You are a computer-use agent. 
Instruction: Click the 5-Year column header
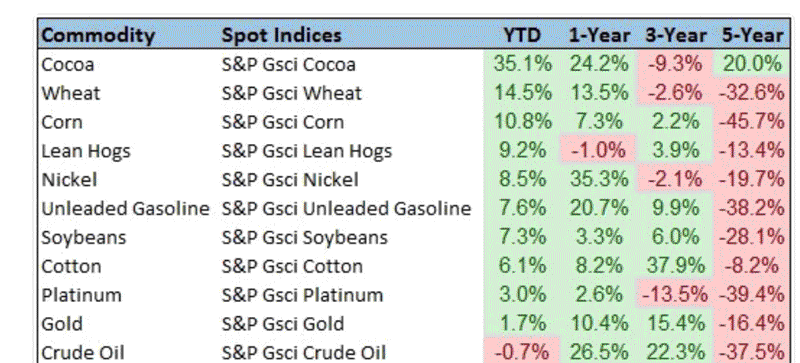[x=752, y=35]
